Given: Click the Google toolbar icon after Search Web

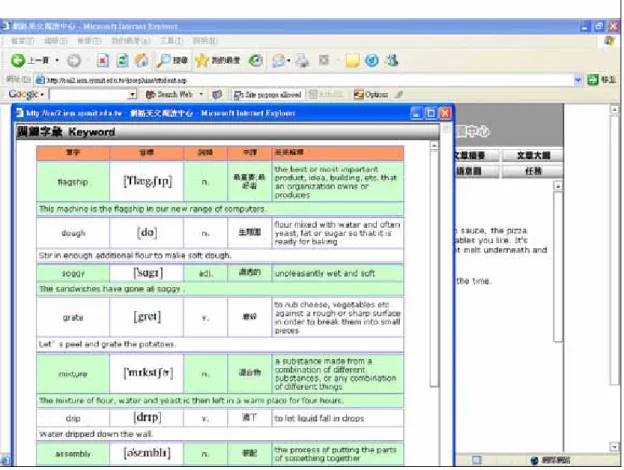Looking at the screenshot, I should coord(217,94).
